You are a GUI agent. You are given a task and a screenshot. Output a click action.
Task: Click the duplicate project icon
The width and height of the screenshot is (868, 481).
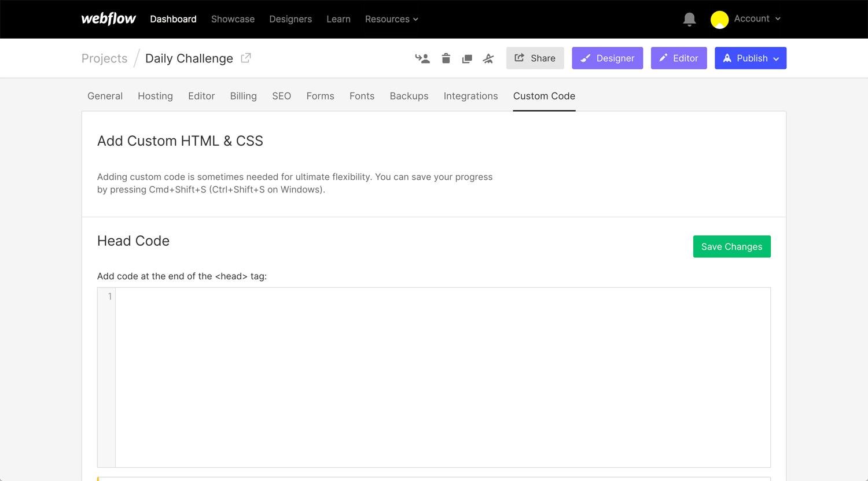tap(467, 58)
